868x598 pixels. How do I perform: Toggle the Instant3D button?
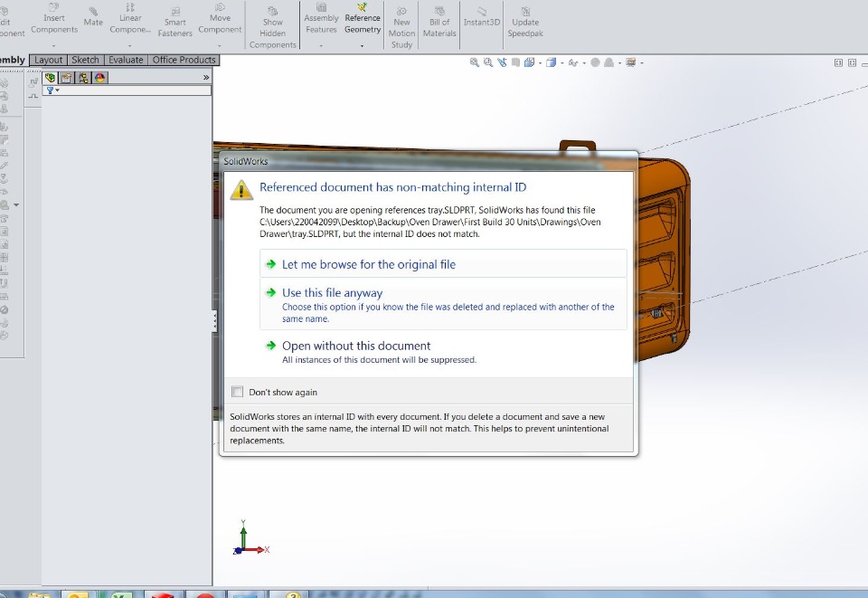482,16
